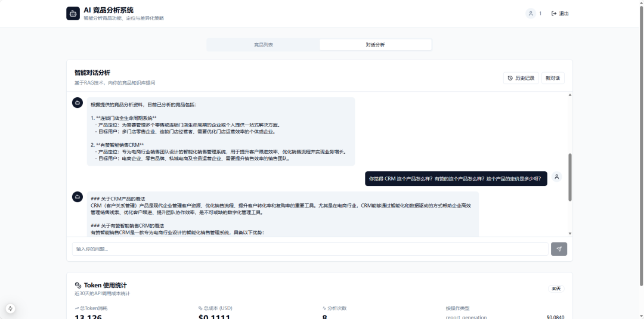Click the 30天 period badge
The width and height of the screenshot is (644, 319).
coord(556,289)
